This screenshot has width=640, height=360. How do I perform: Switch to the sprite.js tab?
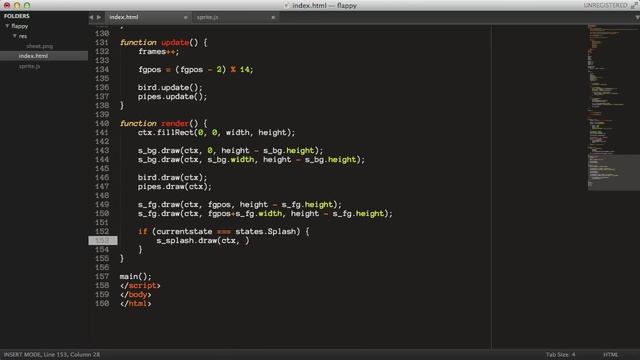point(208,17)
